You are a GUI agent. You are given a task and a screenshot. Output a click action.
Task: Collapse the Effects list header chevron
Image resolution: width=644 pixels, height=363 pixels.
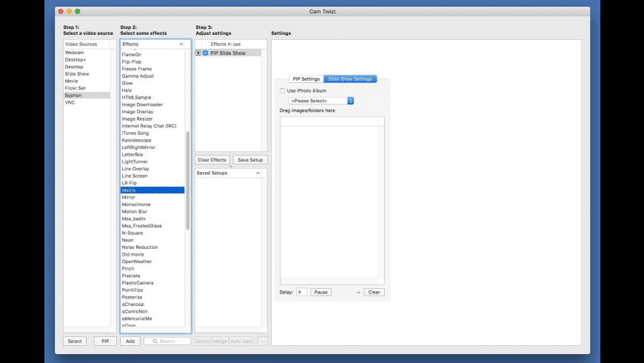click(183, 44)
